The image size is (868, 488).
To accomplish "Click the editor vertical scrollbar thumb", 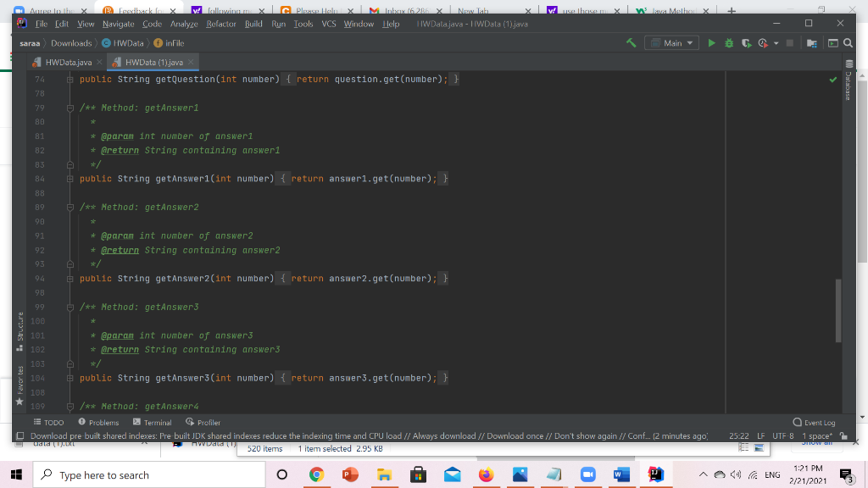I will click(x=838, y=311).
